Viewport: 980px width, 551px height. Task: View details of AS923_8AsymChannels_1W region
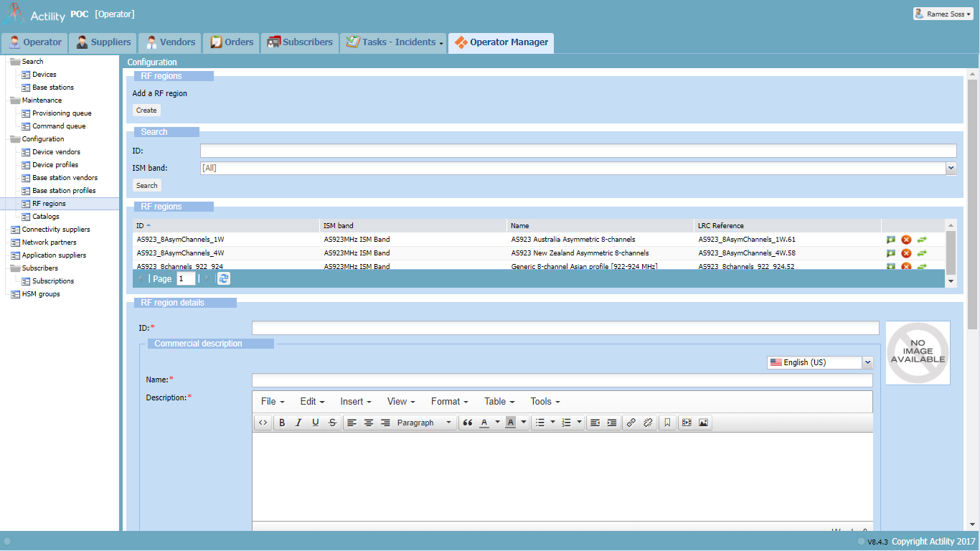891,240
